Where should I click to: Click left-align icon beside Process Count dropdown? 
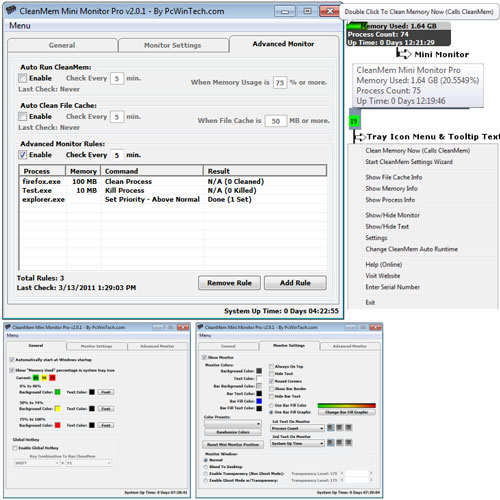[x=330, y=427]
